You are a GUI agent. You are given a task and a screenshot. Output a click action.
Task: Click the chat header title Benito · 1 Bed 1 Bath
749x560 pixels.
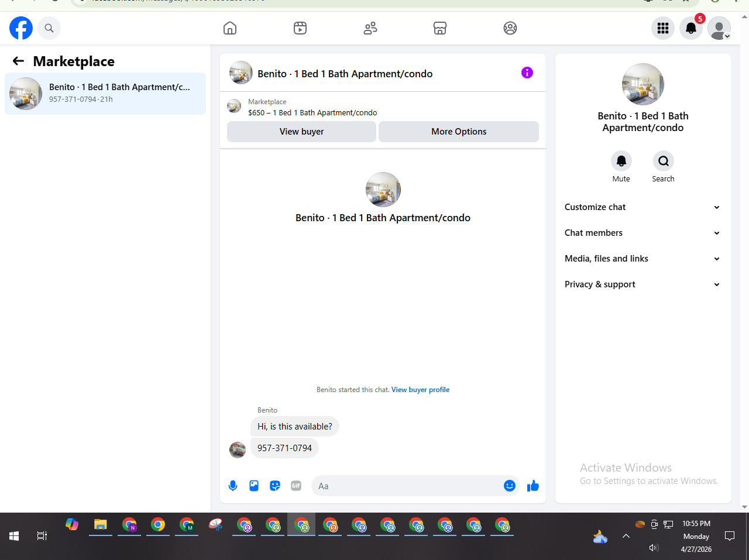[345, 74]
